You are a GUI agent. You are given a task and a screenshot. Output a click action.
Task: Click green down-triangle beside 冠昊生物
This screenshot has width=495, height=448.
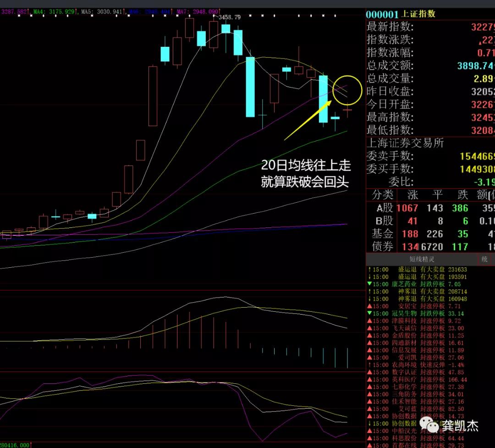pyautogui.click(x=369, y=314)
